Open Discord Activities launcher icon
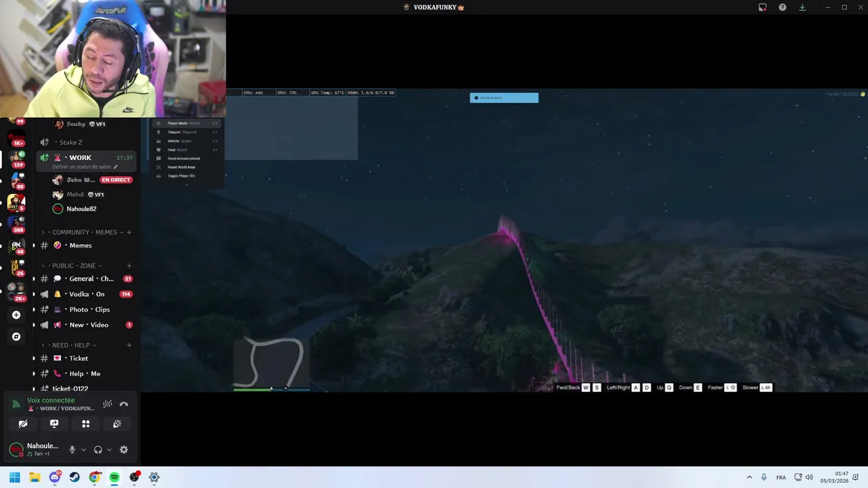Screen dimensions: 868x488 tap(85, 424)
